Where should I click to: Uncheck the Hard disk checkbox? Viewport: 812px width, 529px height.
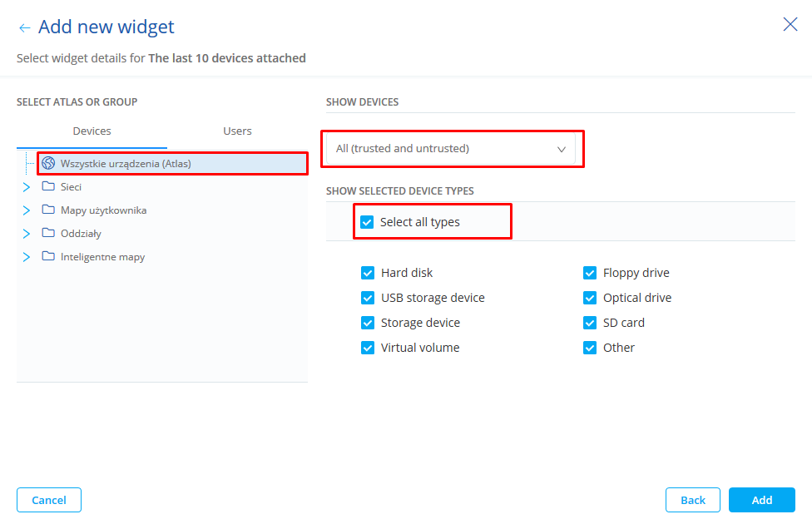[x=368, y=273]
